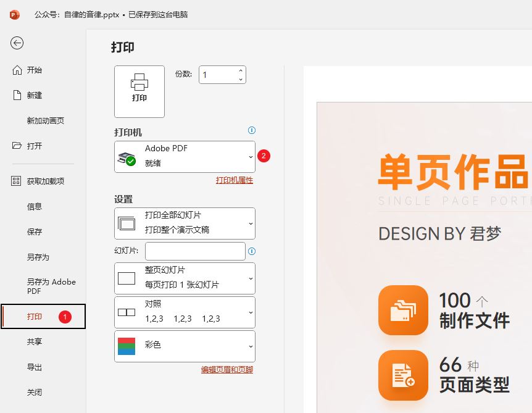Click the 幻灯片 range input field

click(195, 251)
